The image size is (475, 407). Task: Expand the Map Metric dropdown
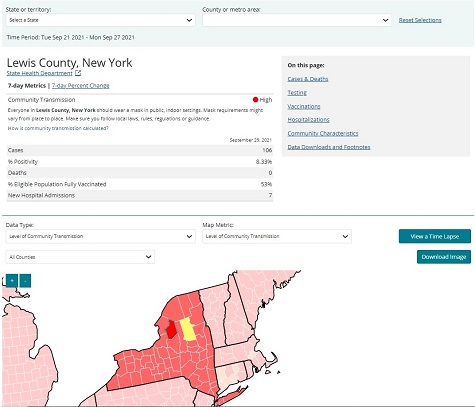point(277,236)
